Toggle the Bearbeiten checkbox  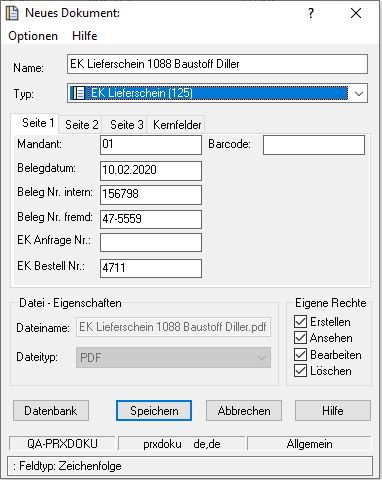pyautogui.click(x=300, y=355)
